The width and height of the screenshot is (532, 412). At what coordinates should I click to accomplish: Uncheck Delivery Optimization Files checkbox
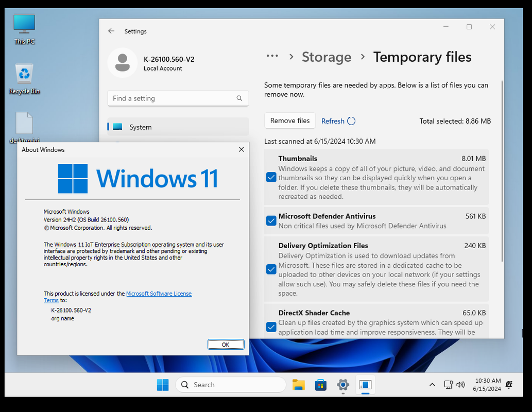click(x=271, y=269)
